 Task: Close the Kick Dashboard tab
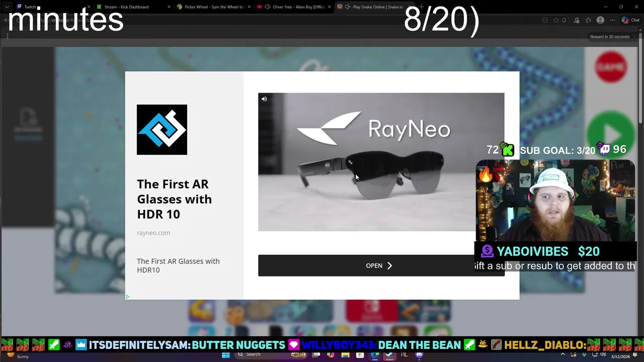click(x=169, y=7)
